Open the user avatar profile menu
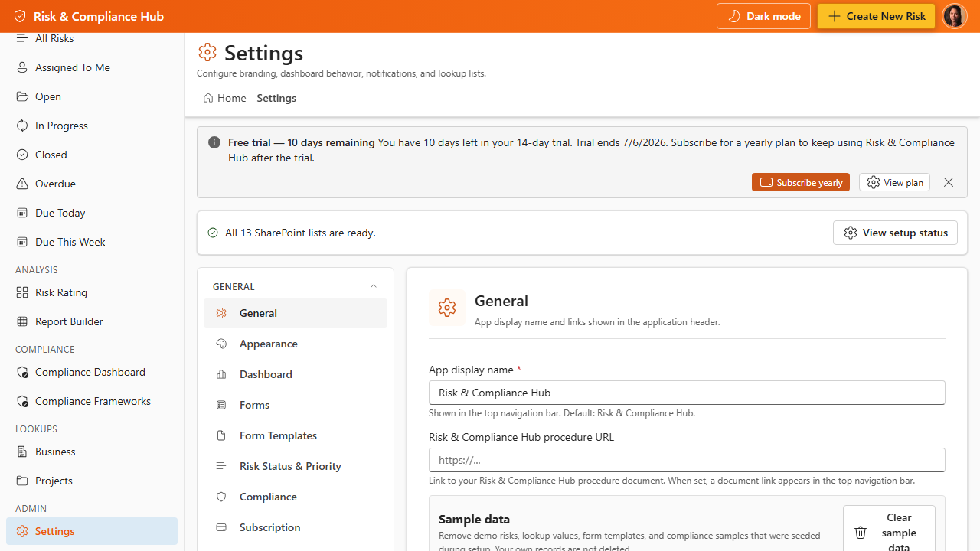Image resolution: width=980 pixels, height=551 pixels. coord(954,16)
